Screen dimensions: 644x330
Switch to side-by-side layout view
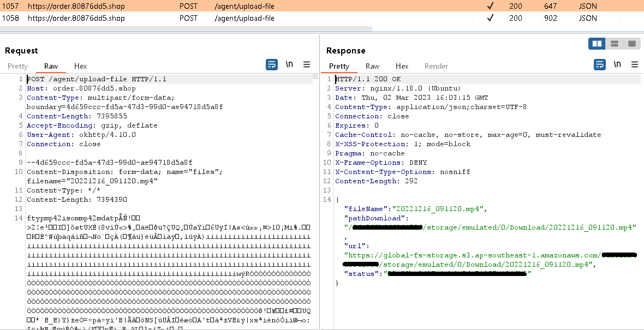[597, 44]
